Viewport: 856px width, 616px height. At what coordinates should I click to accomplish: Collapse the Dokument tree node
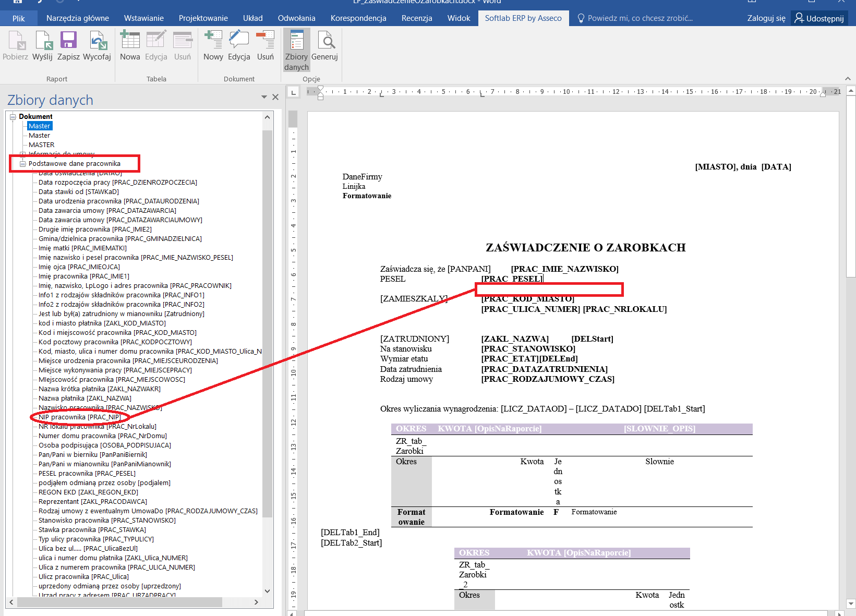point(13,117)
